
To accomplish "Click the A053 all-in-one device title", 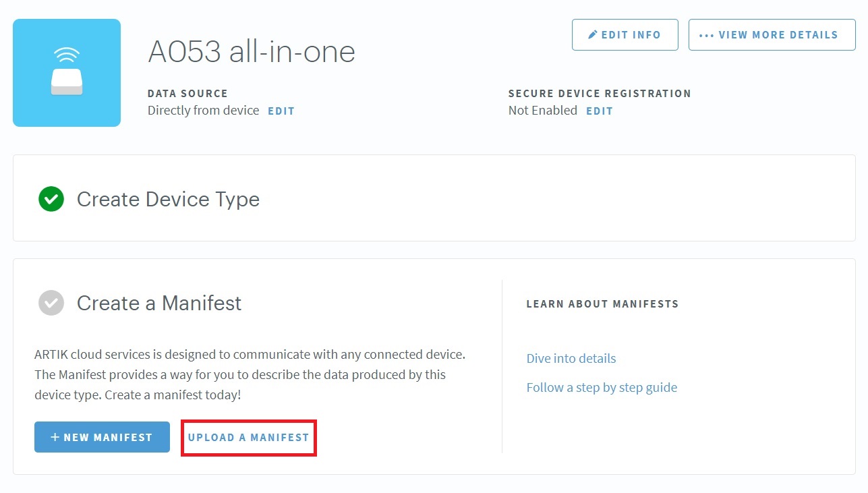I will [252, 51].
